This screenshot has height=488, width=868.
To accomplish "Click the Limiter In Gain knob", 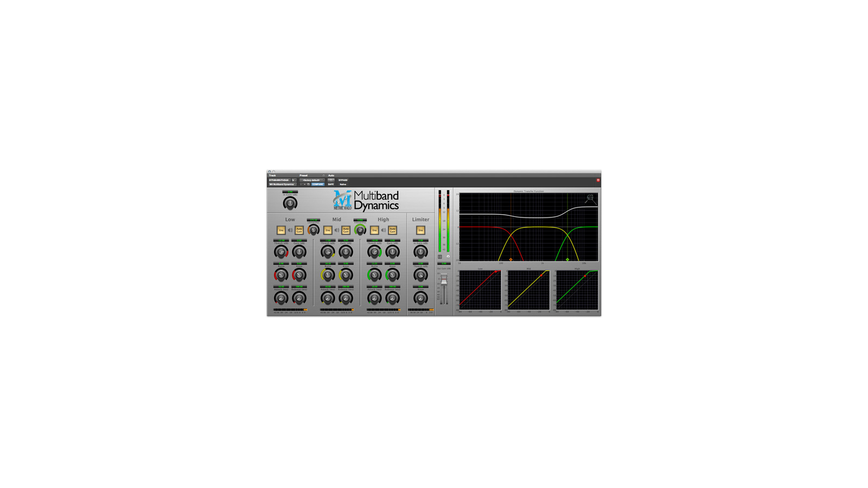I will pyautogui.click(x=420, y=252).
